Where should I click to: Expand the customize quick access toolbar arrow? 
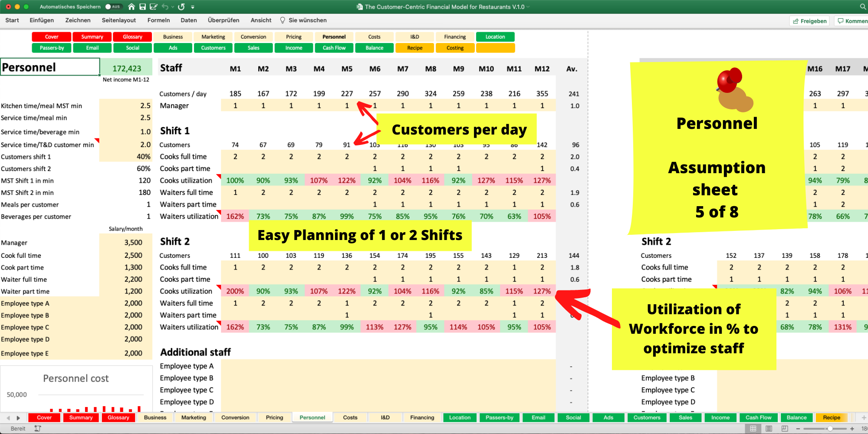point(193,7)
